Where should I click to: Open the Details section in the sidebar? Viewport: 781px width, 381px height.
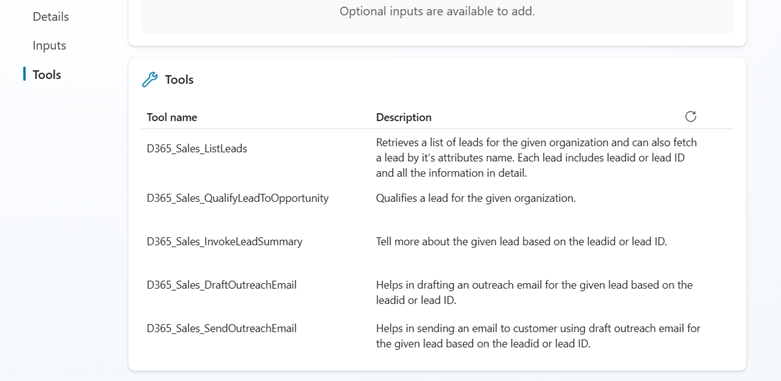pyautogui.click(x=51, y=17)
